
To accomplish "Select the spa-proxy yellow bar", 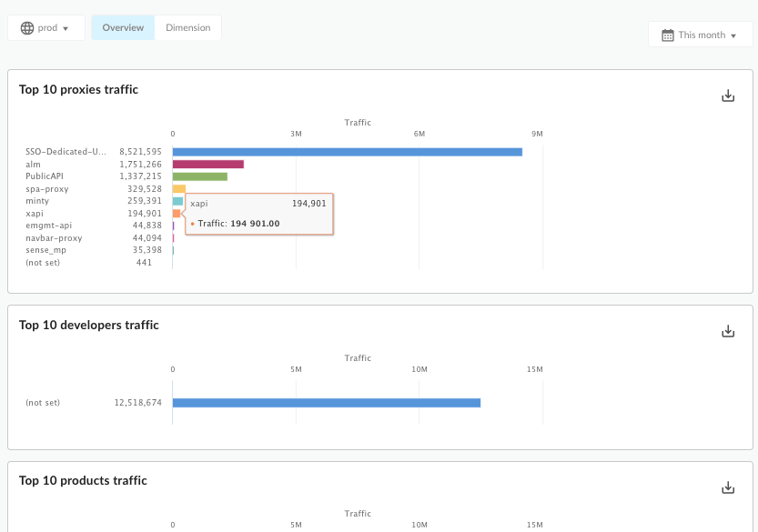I will coord(178,189).
